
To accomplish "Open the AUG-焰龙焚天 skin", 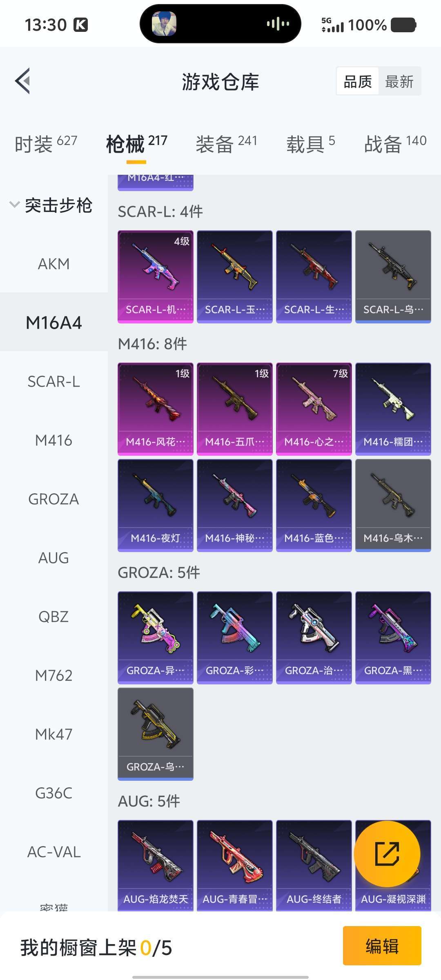I will pyautogui.click(x=155, y=865).
